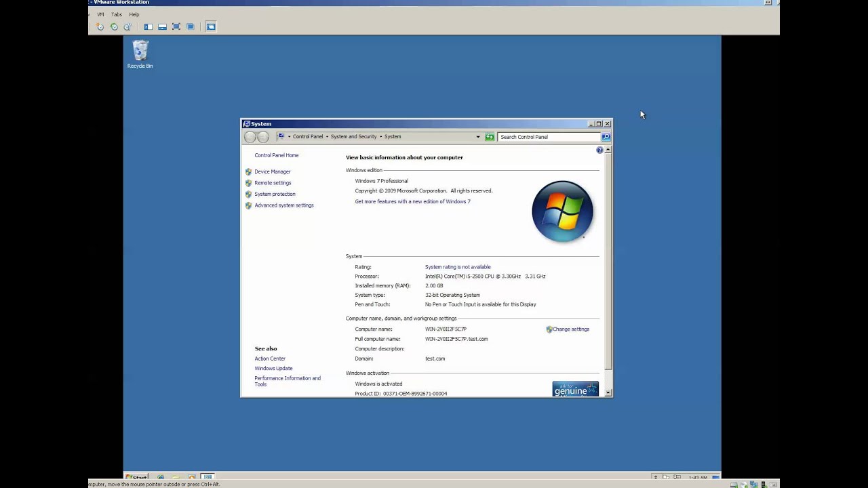The height and width of the screenshot is (488, 868).
Task: Open Help with the blue question icon
Action: [x=599, y=150]
